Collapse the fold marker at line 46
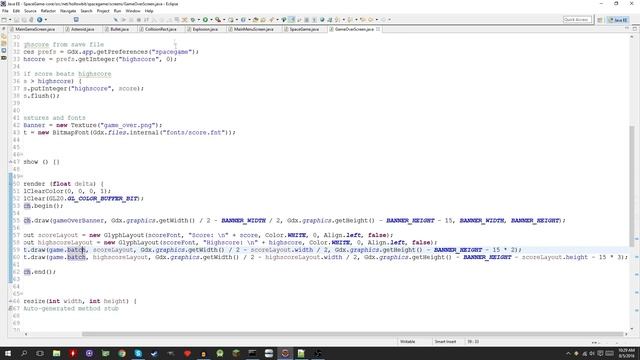Screen dimensions: 640x360 pyautogui.click(x=21, y=154)
